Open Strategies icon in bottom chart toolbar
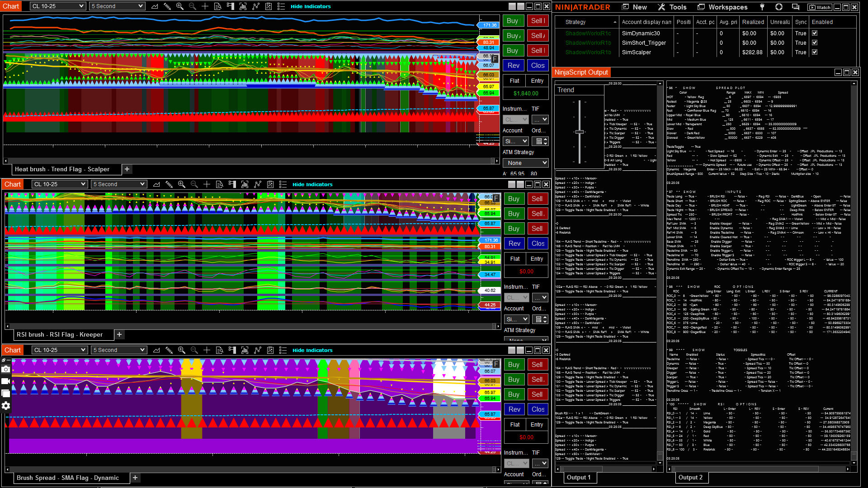This screenshot has width=868, height=488. coord(270,350)
